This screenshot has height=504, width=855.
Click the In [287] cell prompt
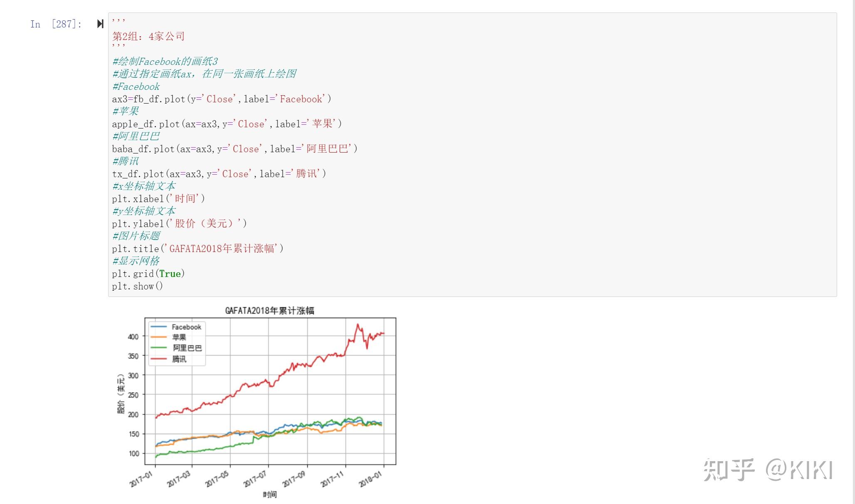point(56,24)
